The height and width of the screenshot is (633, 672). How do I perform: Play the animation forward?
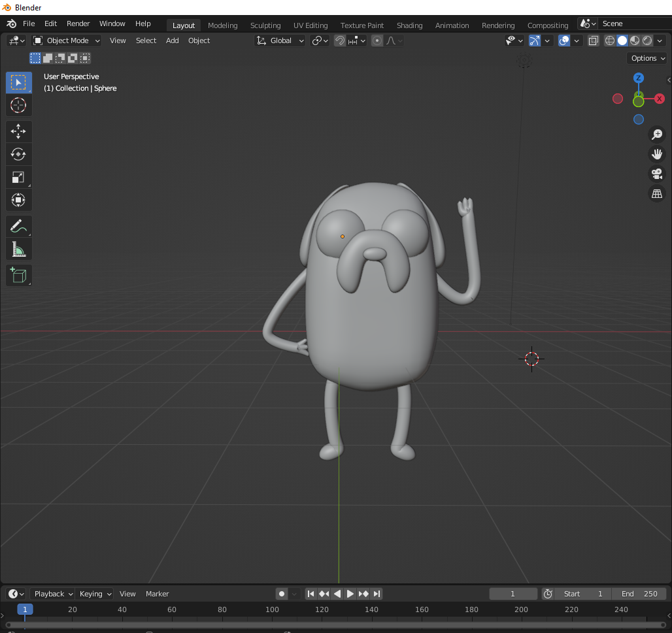pos(350,594)
